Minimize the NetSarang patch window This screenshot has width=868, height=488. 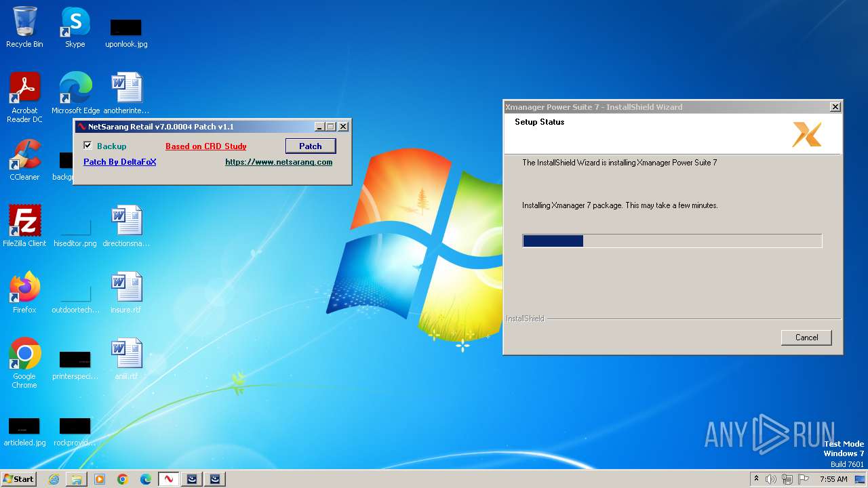pyautogui.click(x=319, y=127)
